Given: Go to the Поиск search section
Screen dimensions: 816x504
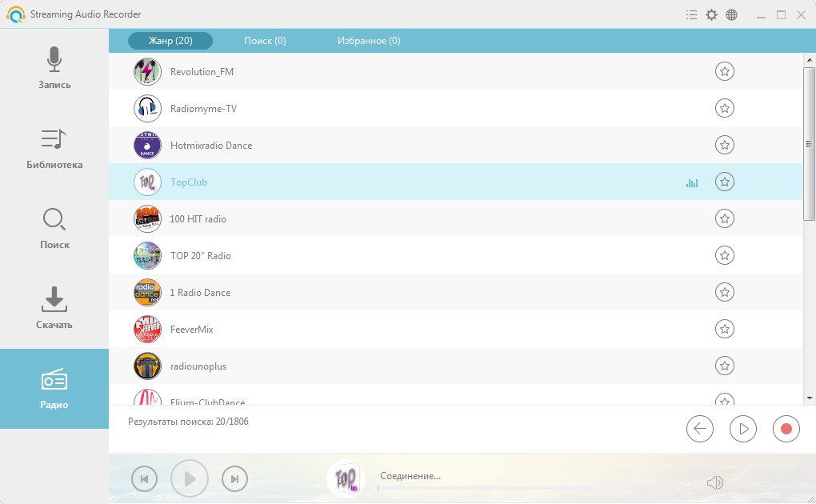Looking at the screenshot, I should [54, 228].
